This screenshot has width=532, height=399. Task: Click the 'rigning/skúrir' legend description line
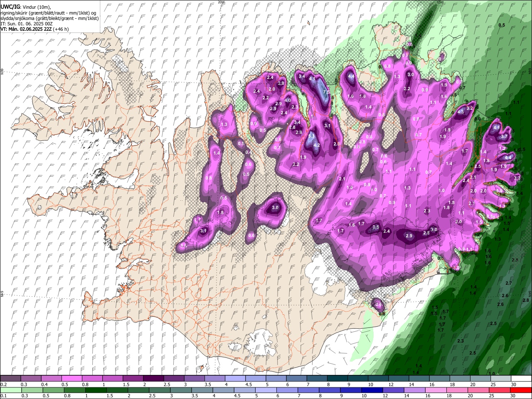tap(48, 13)
